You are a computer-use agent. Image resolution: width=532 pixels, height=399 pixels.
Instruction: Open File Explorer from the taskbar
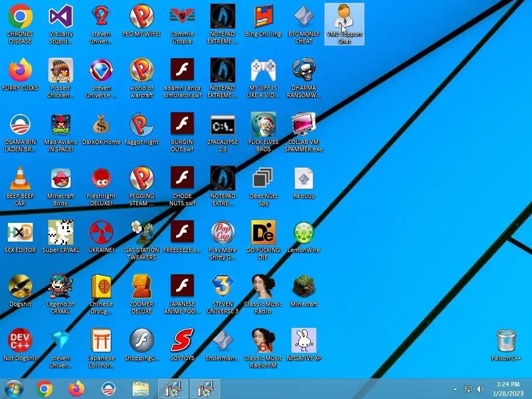click(141, 389)
